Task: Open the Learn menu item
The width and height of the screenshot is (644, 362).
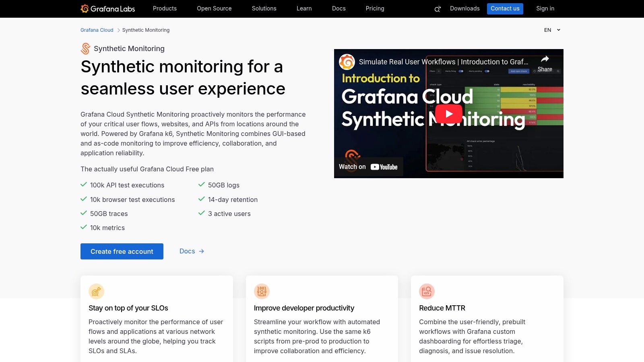Action: (x=304, y=8)
